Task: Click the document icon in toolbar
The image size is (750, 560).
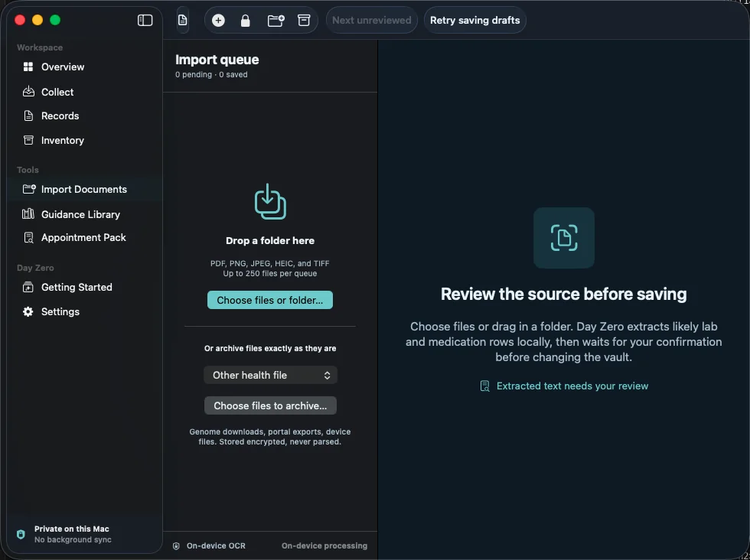Action: 182,20
